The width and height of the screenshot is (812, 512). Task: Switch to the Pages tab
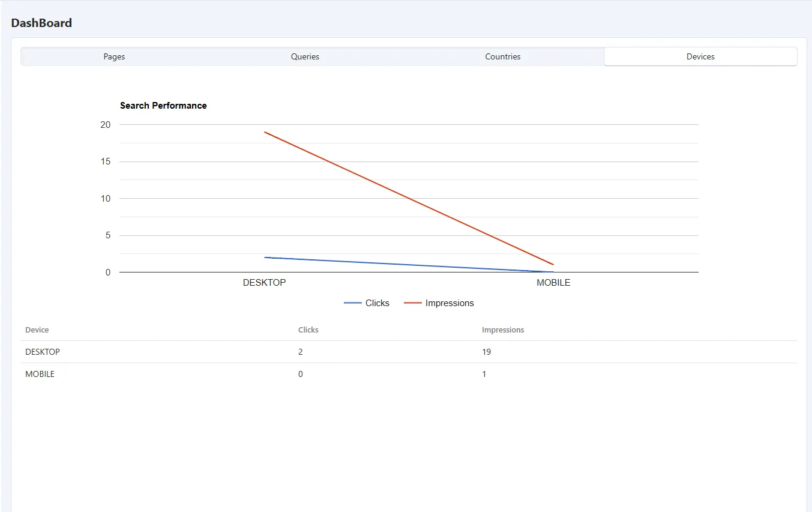coord(114,56)
